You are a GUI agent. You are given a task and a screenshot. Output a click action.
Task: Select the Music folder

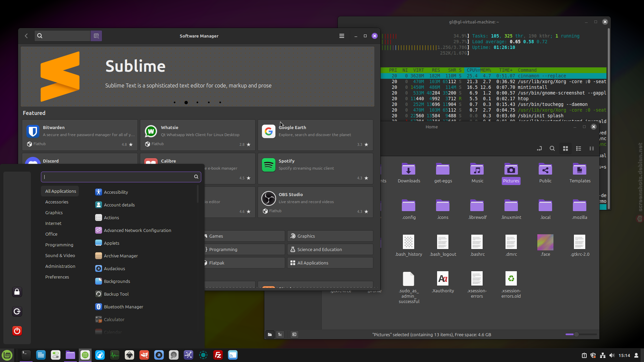click(x=477, y=173)
